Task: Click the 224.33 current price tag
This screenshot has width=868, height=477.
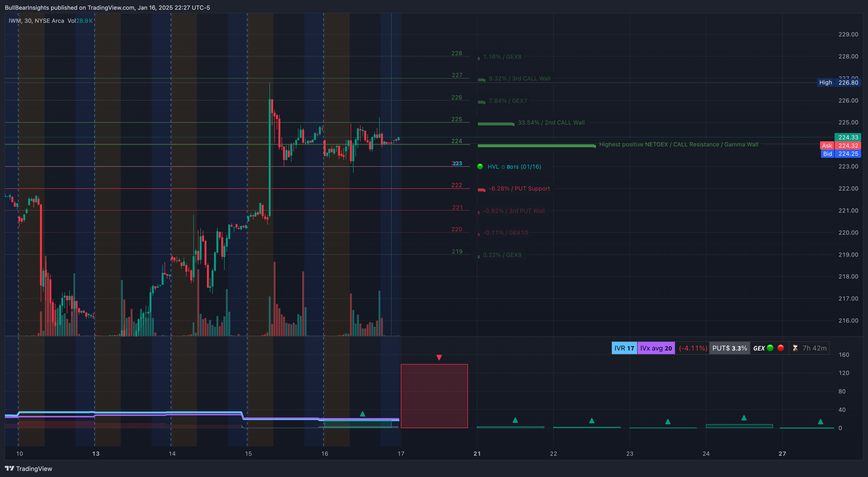Action: point(848,137)
